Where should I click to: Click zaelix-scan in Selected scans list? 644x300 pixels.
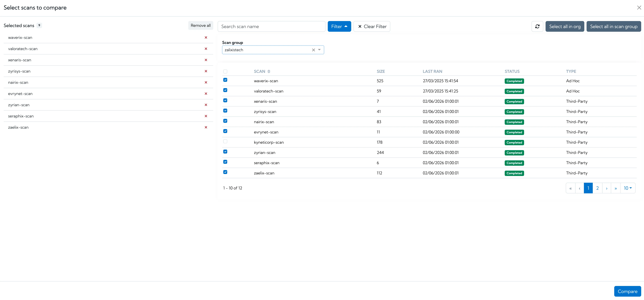[x=18, y=127]
